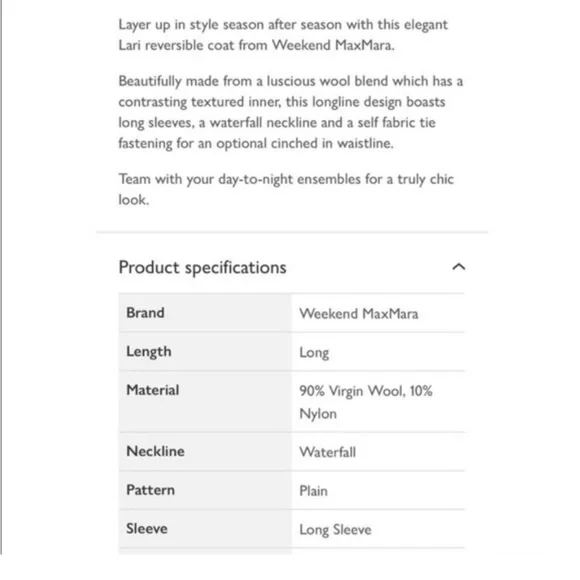Select the Length label cell
580x580 pixels.
pos(205,351)
